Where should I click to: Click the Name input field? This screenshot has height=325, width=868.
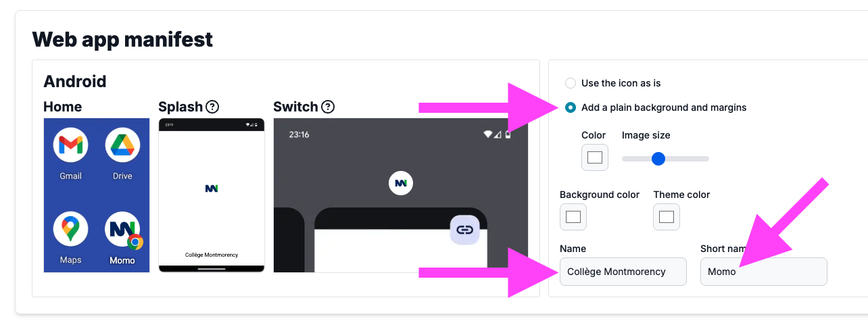tap(623, 272)
